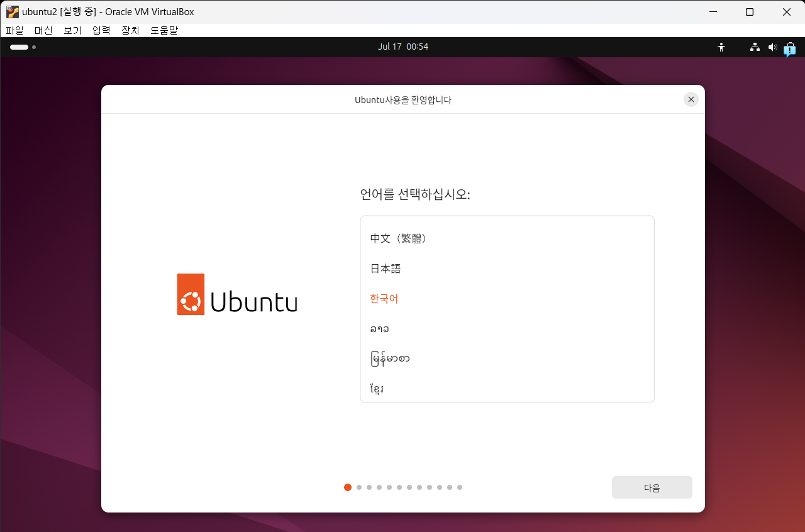Select 日本語 language
Screen dimensions: 805x532
507,269
